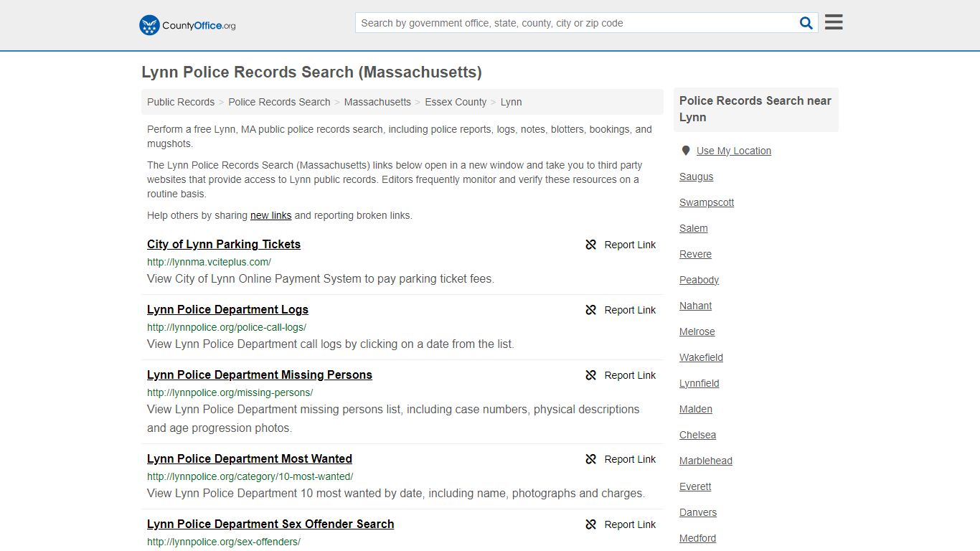The width and height of the screenshot is (980, 551).
Task: Select Danvers from nearby list
Action: point(698,512)
